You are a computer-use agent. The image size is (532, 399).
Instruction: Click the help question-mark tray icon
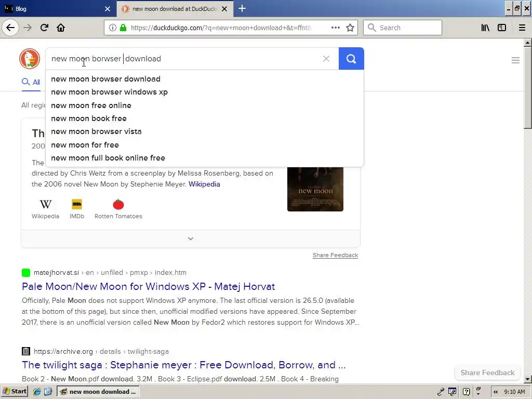click(x=467, y=392)
